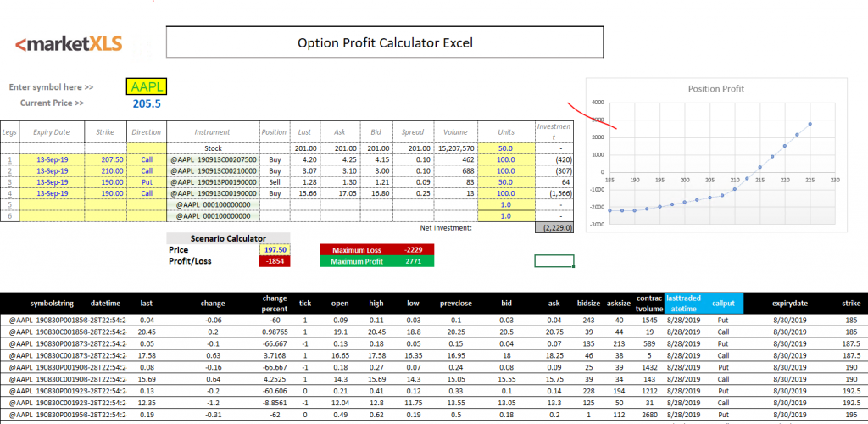Viewport: 868px width, 424px height.
Task: Select symbol @AAPL 190830P00185 row cell
Action: tap(47, 321)
